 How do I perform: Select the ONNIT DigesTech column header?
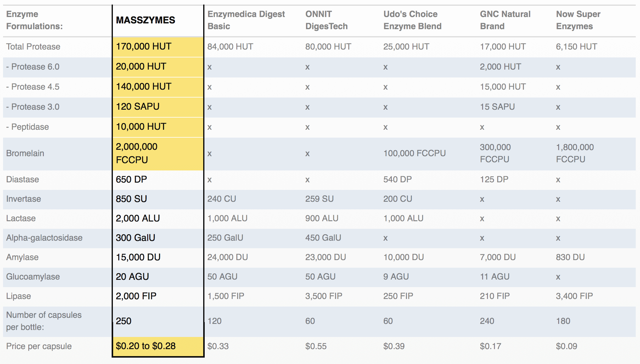click(326, 20)
